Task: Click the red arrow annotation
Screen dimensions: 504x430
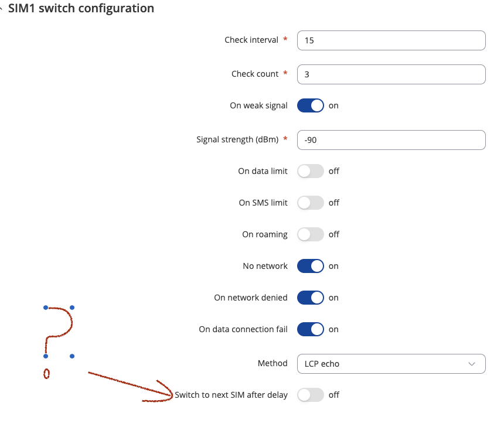Action: 130,387
